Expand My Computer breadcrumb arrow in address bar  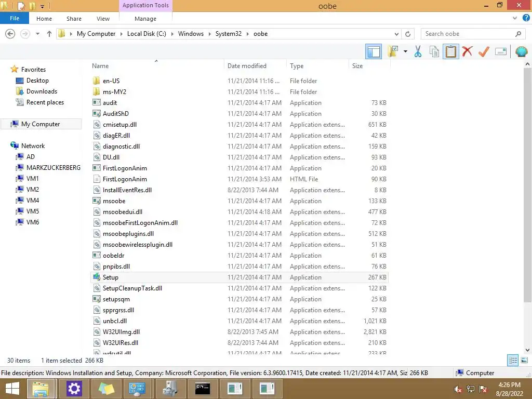point(121,34)
